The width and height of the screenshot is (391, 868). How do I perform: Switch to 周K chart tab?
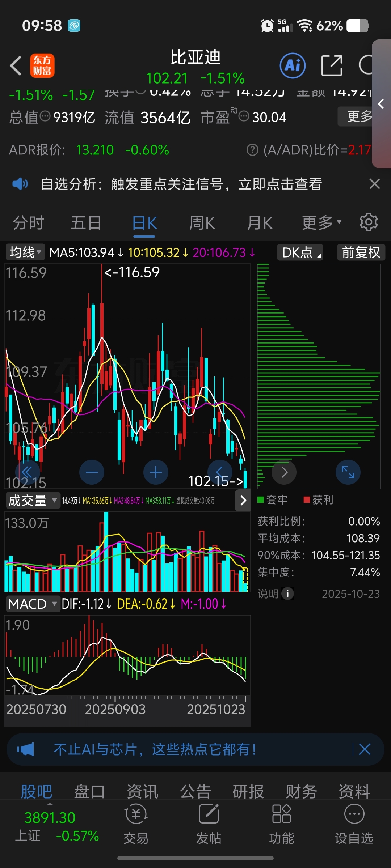(x=202, y=223)
